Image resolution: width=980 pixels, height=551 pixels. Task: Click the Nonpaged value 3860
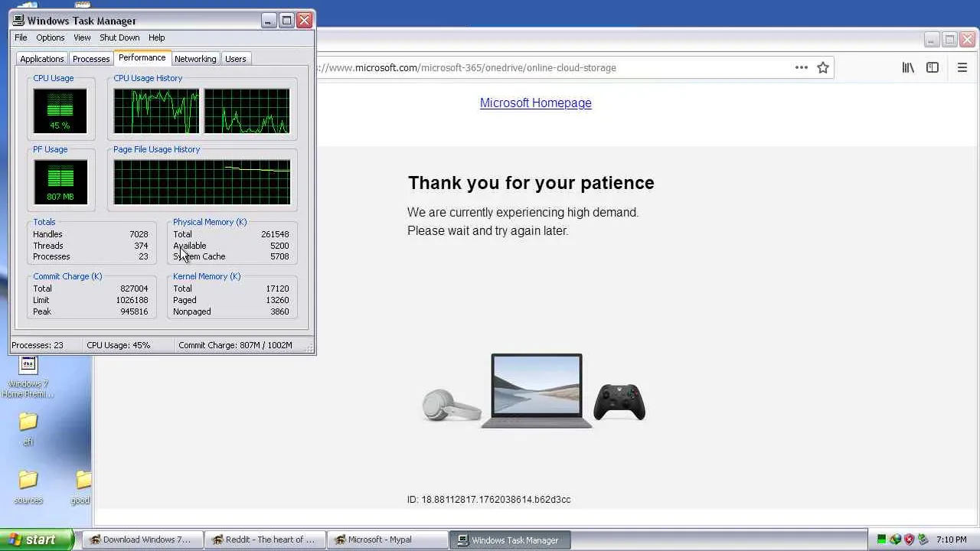coord(279,311)
